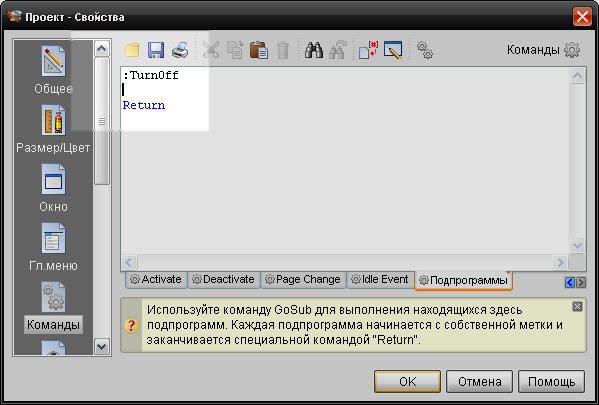Click the insert variable [#] toolbar icon

369,50
